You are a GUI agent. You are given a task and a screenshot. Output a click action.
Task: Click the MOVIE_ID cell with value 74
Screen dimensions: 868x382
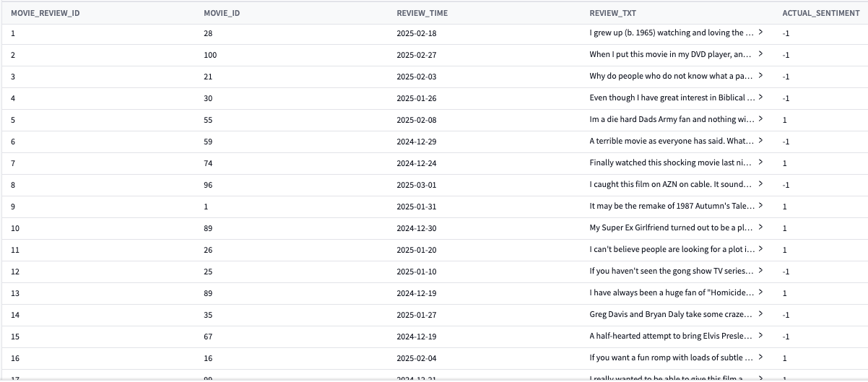pyautogui.click(x=208, y=163)
